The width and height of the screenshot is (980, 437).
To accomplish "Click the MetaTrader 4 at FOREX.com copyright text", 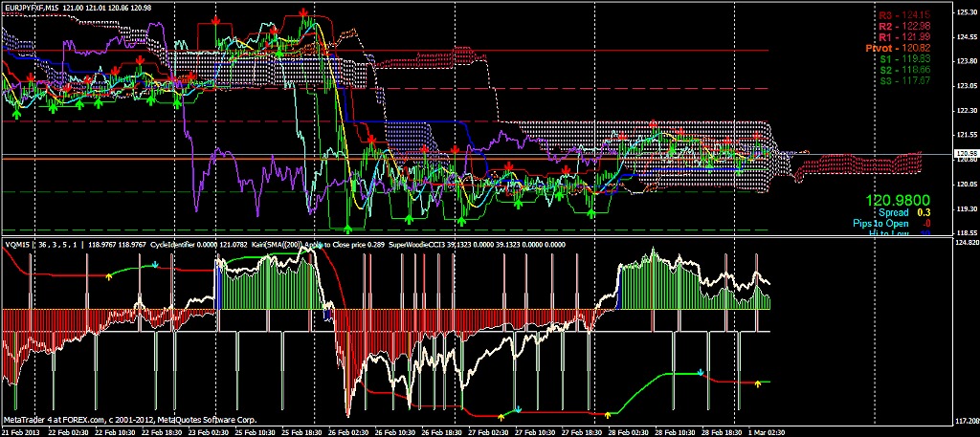I will tap(130, 420).
